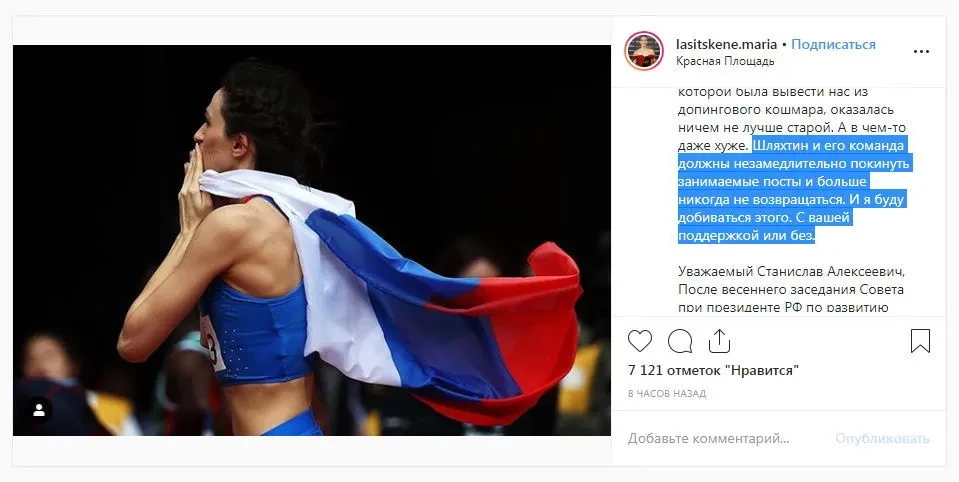Viewport: 959px width, 482px height.
Task: Open comments via the speech bubble icon
Action: [x=679, y=341]
